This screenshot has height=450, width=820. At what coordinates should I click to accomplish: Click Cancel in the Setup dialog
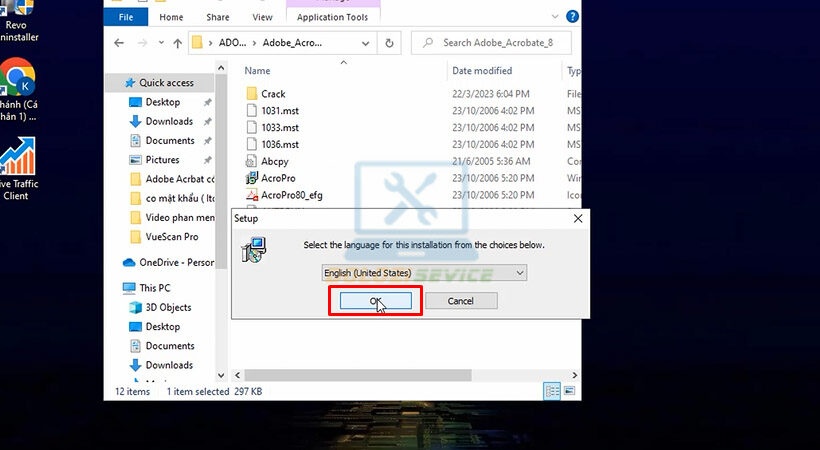point(461,301)
